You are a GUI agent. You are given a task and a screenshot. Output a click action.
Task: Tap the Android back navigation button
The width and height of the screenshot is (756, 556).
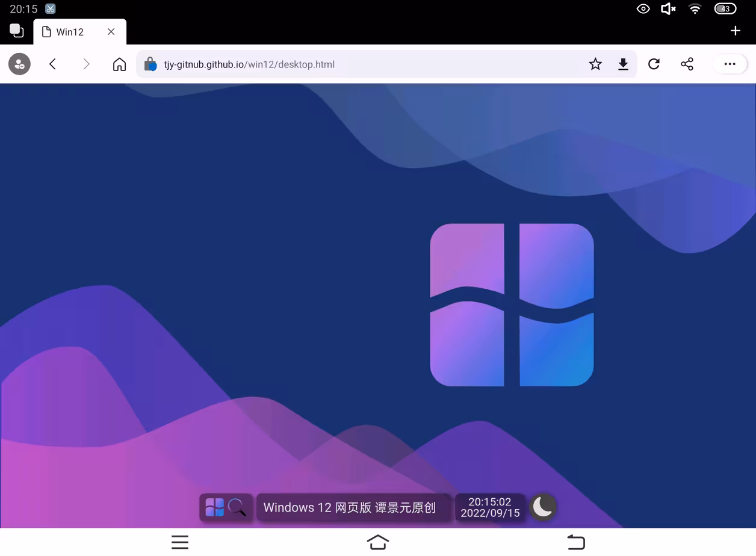(x=576, y=542)
